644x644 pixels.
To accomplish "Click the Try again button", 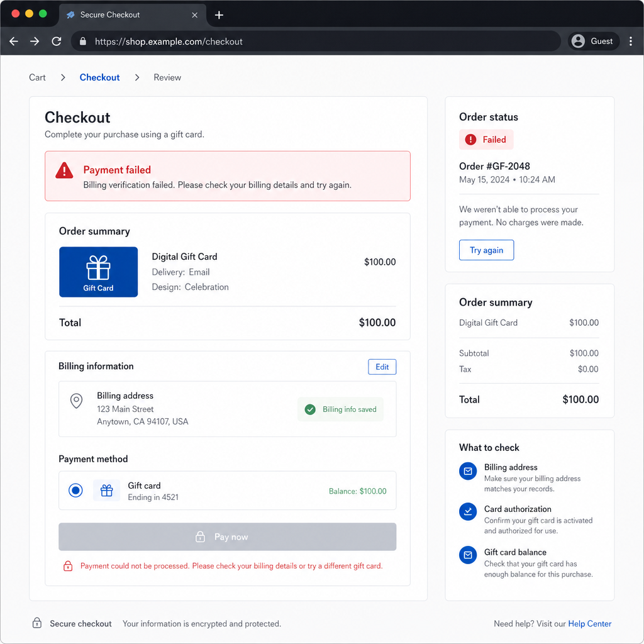I will [x=486, y=250].
